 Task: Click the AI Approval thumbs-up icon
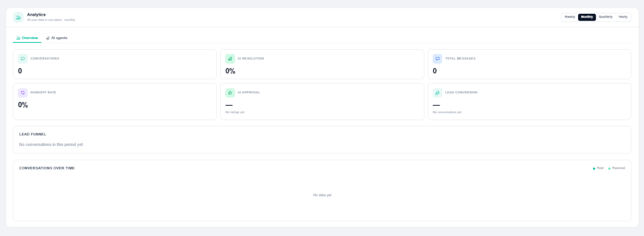230,93
